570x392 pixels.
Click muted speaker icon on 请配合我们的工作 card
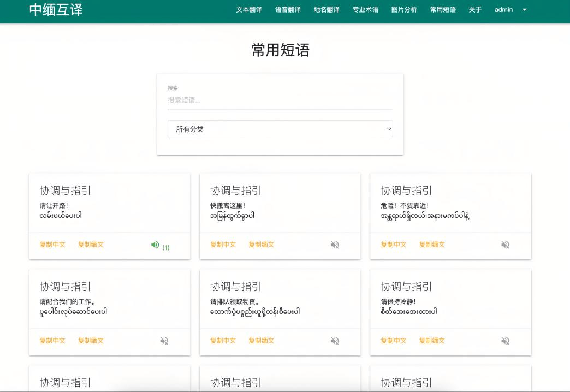coord(164,341)
